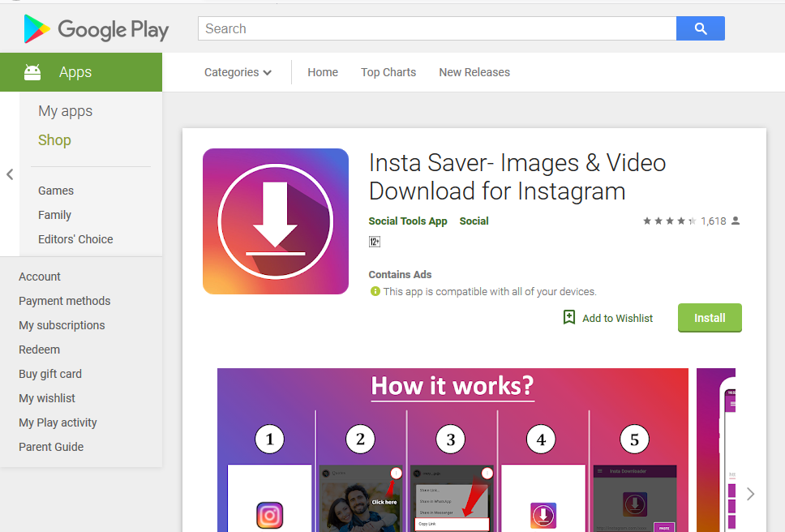Open the New Releases tab
This screenshot has width=785, height=532.
point(474,72)
